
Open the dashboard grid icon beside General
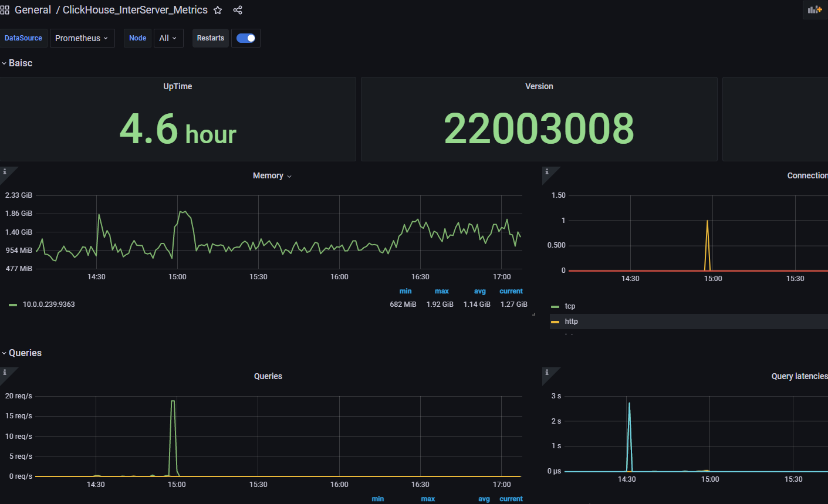[x=5, y=10]
